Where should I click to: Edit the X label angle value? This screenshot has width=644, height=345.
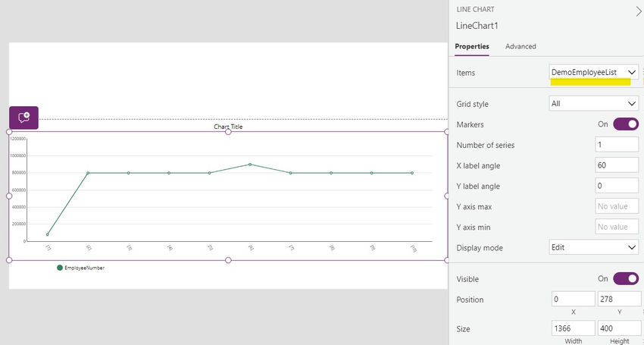pyautogui.click(x=617, y=165)
